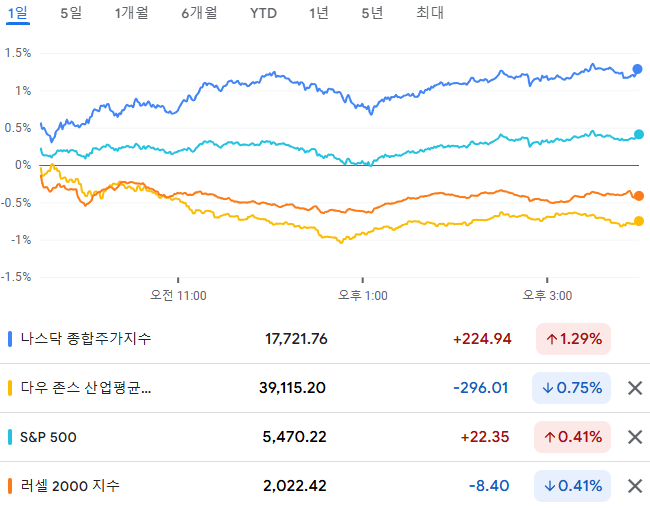Open the S&P 500 index row
Image resolution: width=650 pixels, height=508 pixels.
[x=325, y=437]
